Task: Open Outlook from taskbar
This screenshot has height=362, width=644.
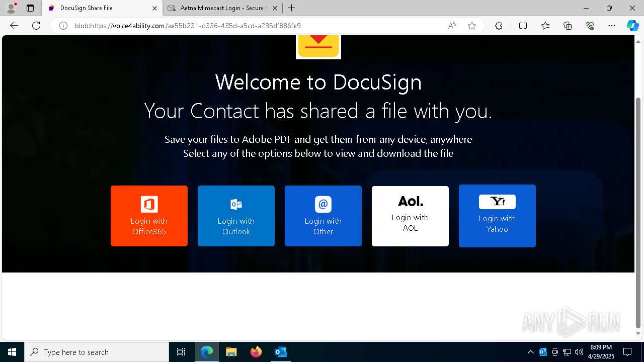Action: point(281,352)
